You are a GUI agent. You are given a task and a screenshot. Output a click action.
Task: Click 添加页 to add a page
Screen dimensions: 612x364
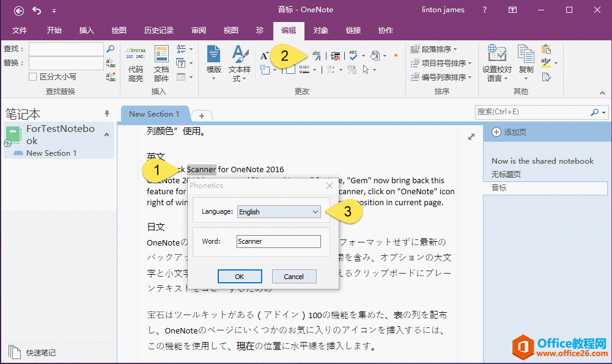[x=514, y=132]
